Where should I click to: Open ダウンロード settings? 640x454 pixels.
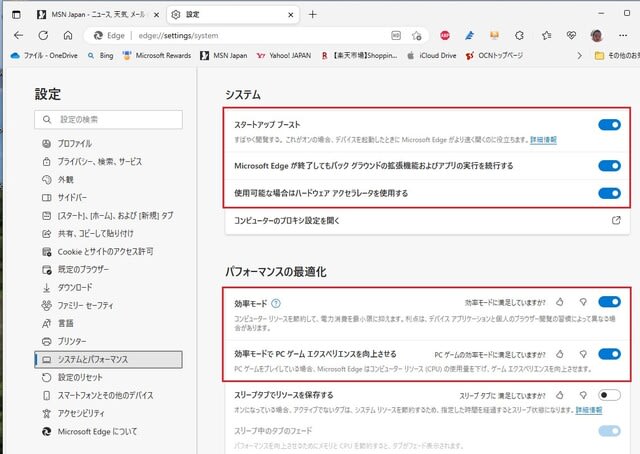click(109, 287)
